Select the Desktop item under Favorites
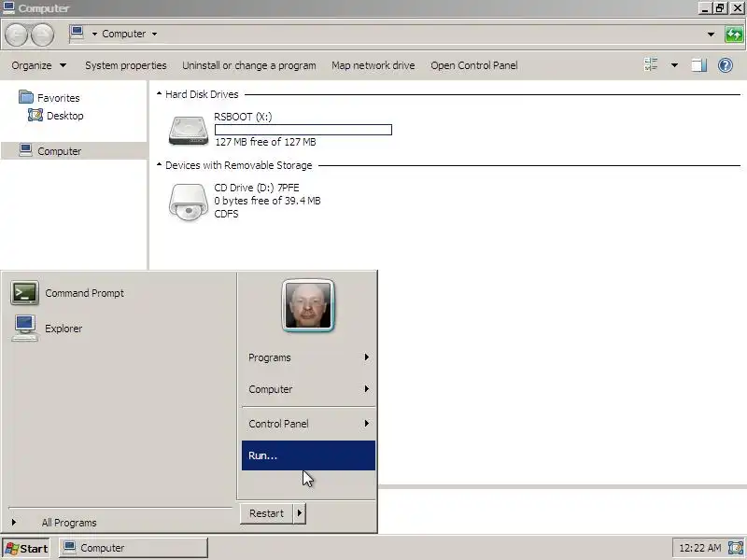This screenshot has height=560, width=747. [64, 116]
